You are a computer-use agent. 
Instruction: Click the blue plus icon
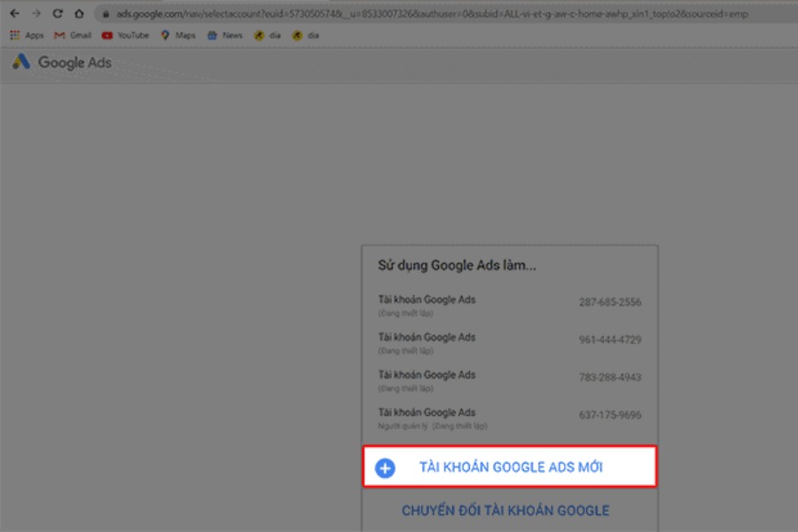(386, 468)
